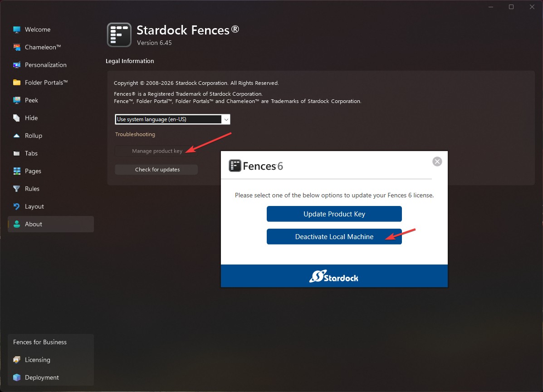Close the Fences 6 license dialog
Screen dimensions: 543x392
[437, 162]
